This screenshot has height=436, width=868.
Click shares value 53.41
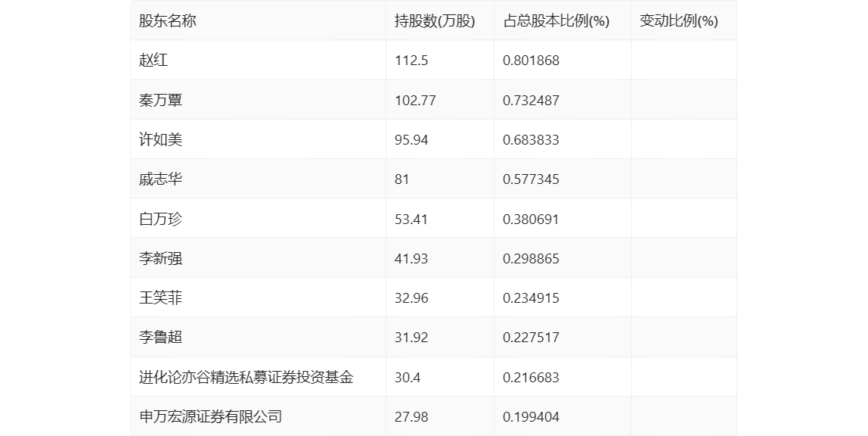point(411,219)
